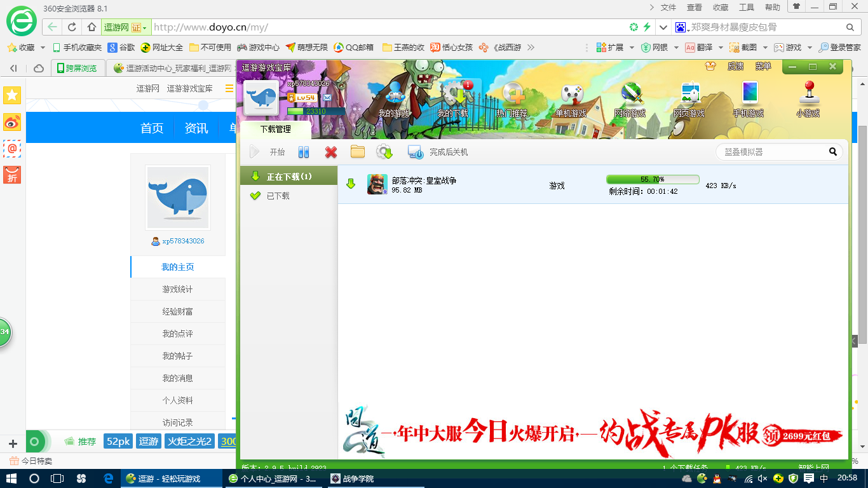Open the 收藏 menu
The height and width of the screenshot is (488, 868).
point(721,7)
